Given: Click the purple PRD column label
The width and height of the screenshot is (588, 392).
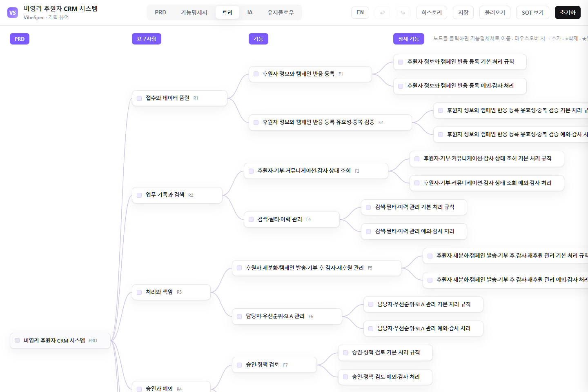Looking at the screenshot, I should 20,39.
